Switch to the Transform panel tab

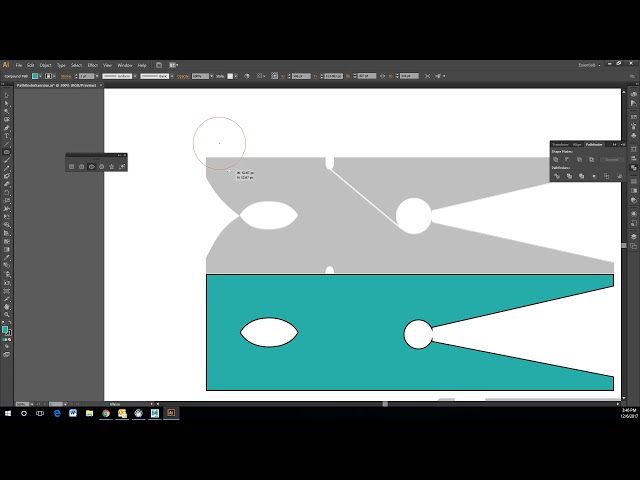[560, 144]
